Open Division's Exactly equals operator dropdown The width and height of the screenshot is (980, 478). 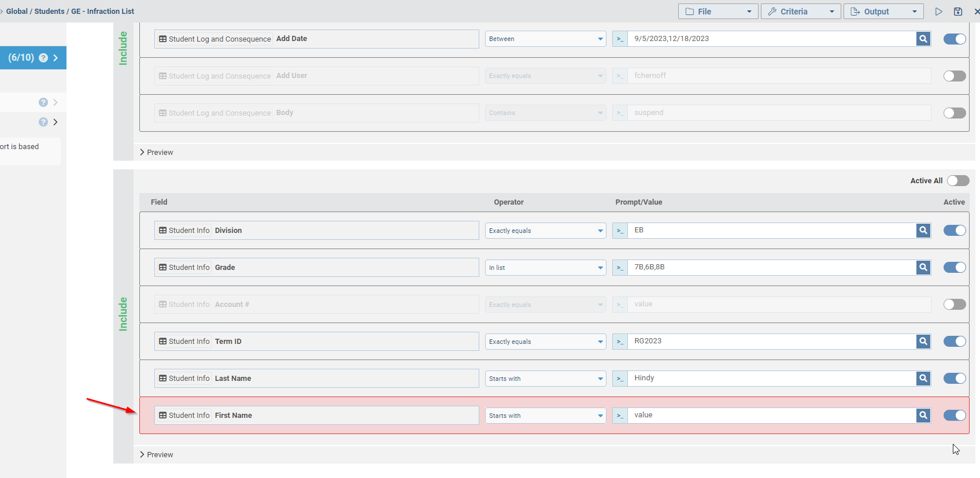tap(545, 230)
